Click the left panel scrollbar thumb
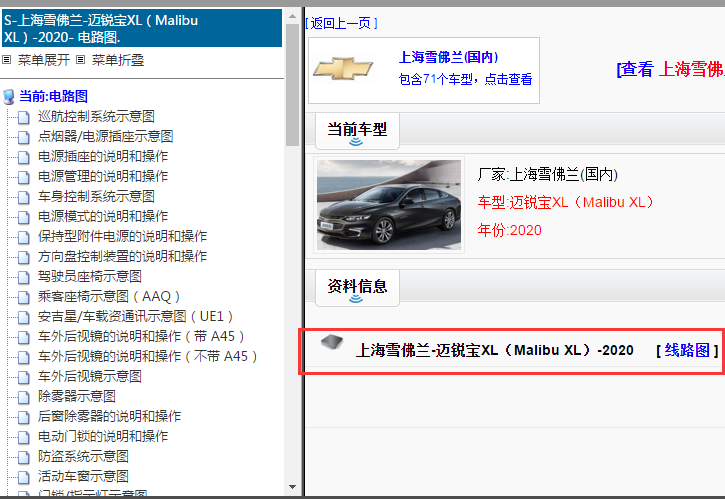 tap(292, 84)
